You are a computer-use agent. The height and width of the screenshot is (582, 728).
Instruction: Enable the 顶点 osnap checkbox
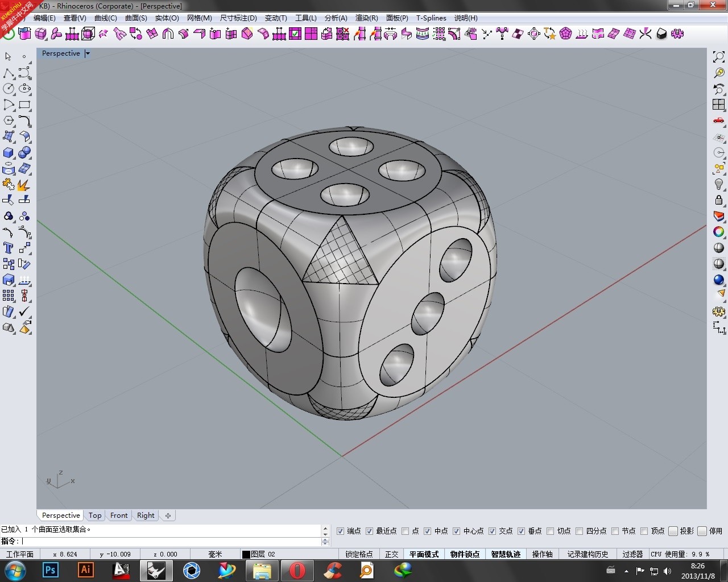tap(644, 531)
